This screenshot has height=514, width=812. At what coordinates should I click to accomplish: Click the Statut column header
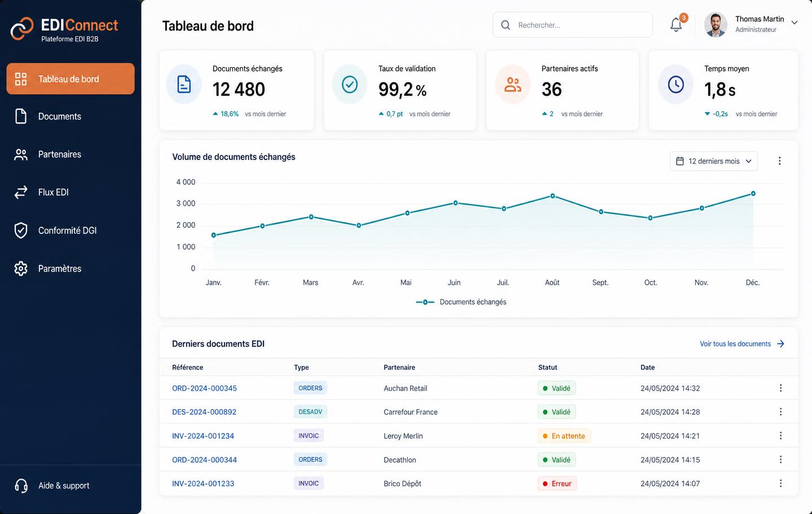pos(548,367)
